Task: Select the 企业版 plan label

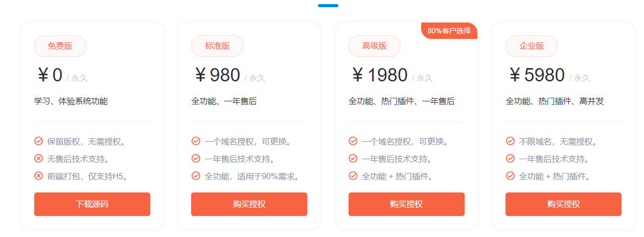Action: (x=532, y=46)
